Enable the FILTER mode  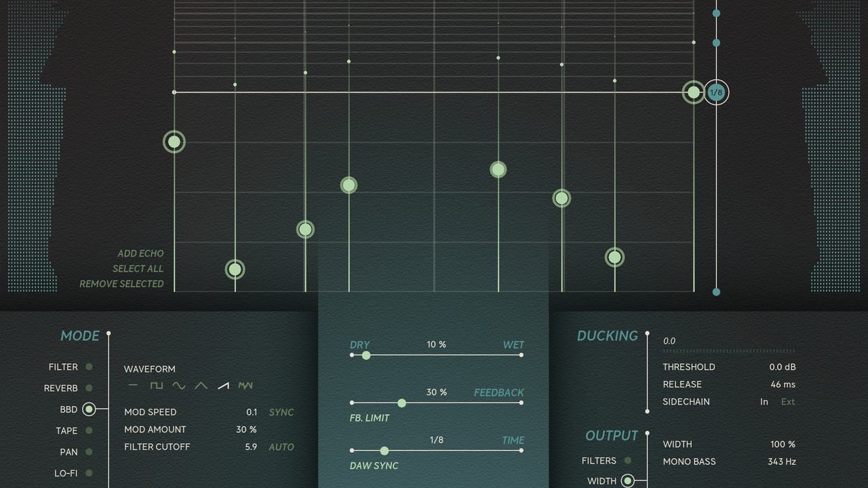pyautogui.click(x=89, y=367)
